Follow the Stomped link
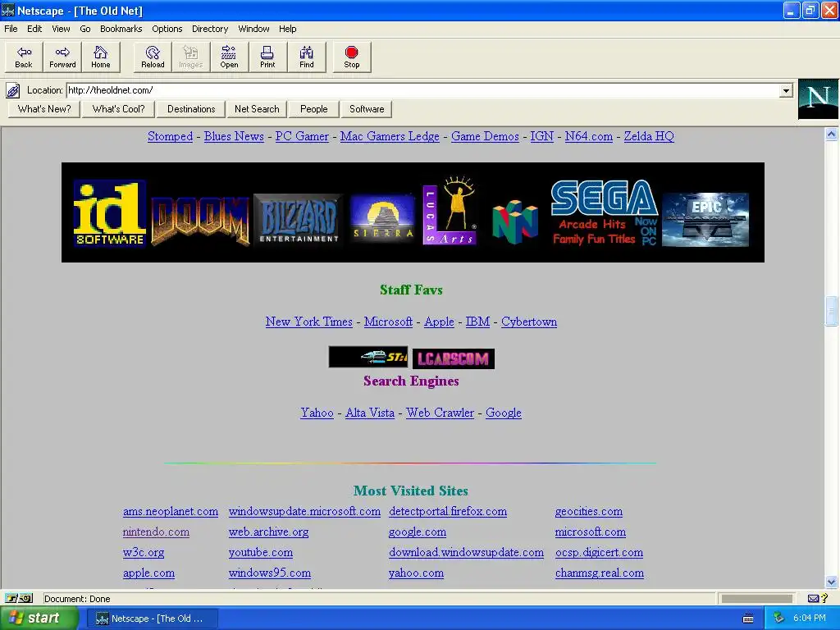 pyautogui.click(x=170, y=137)
